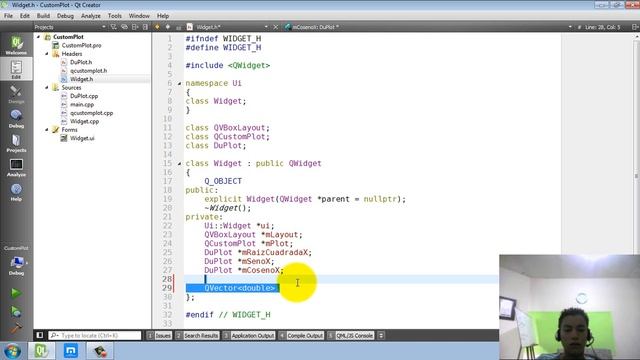Select qcustomplot.h in Headers
Image resolution: width=640 pixels, height=360 pixels.
pyautogui.click(x=88, y=71)
